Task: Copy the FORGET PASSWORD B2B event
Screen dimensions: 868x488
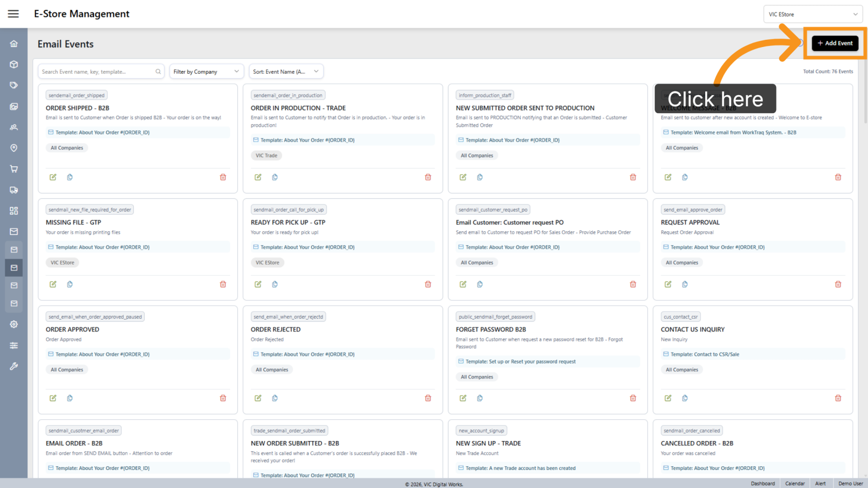Action: pos(480,398)
